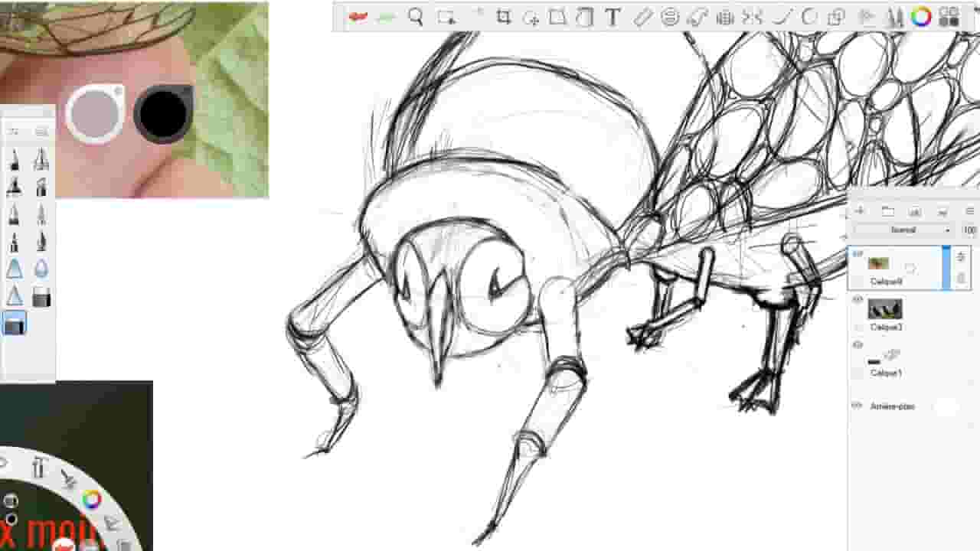The width and height of the screenshot is (980, 551).
Task: Enable the Ruler guide tool
Action: (x=642, y=17)
